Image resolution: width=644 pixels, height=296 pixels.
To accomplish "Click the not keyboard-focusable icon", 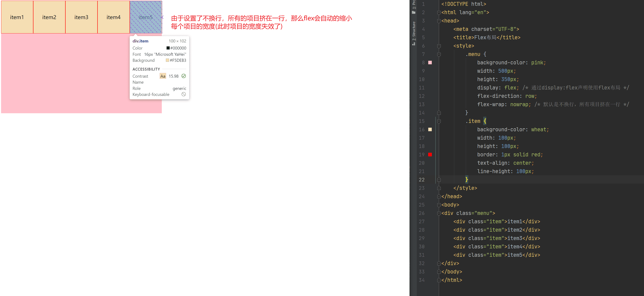I will (183, 94).
